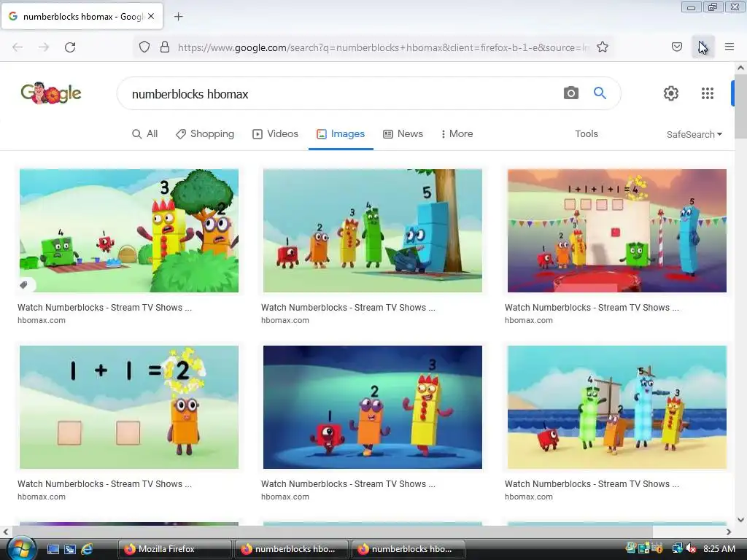Click hbomax.com source under beach image

529,497
